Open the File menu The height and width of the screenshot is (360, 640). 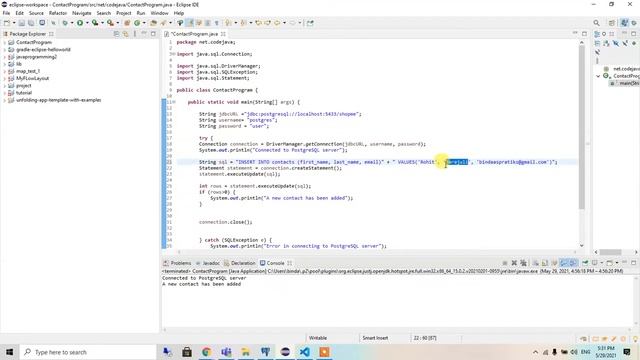[6, 13]
